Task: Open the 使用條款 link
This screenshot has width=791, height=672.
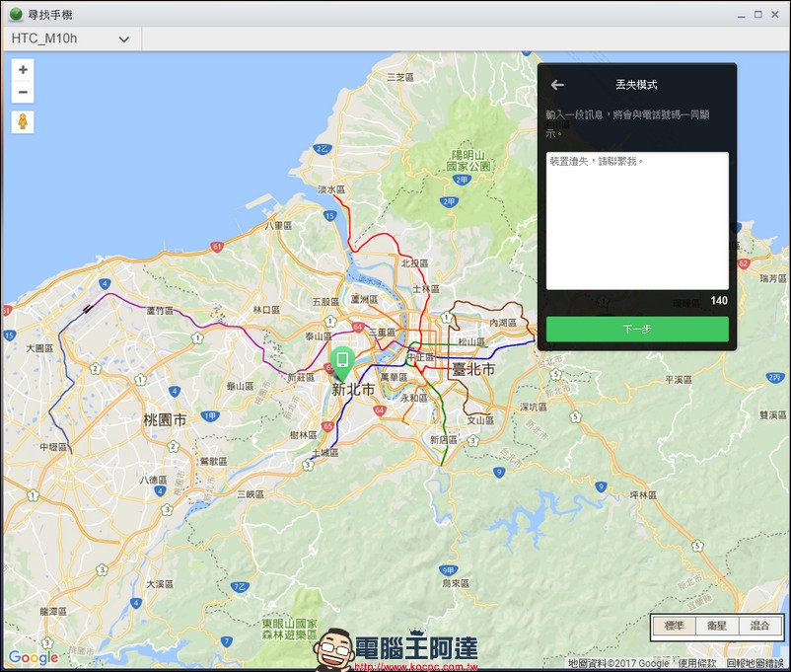Action: (x=696, y=663)
